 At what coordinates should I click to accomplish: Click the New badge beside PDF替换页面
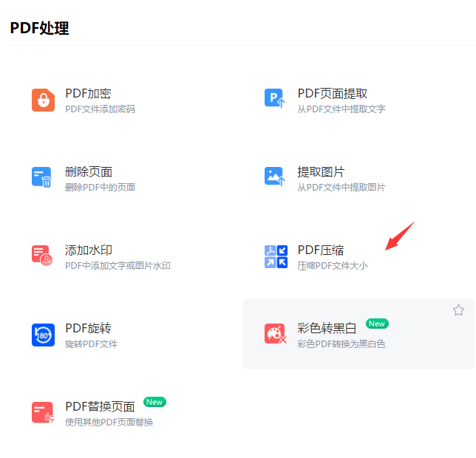click(x=154, y=402)
